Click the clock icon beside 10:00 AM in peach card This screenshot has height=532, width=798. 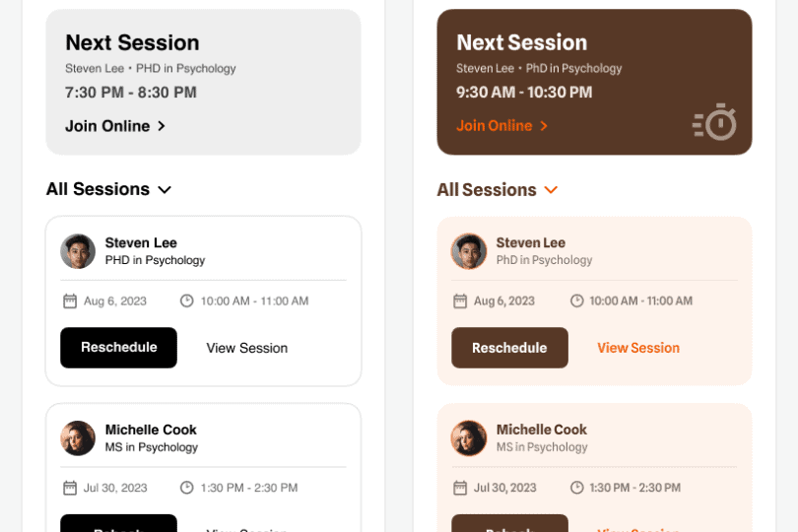pyautogui.click(x=576, y=300)
